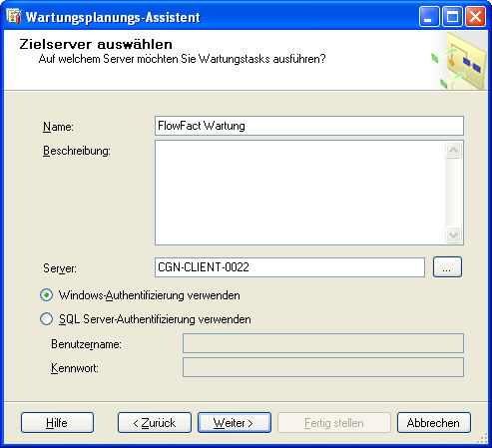
Task: Click inside the Beschreibung text area
Action: [x=300, y=193]
